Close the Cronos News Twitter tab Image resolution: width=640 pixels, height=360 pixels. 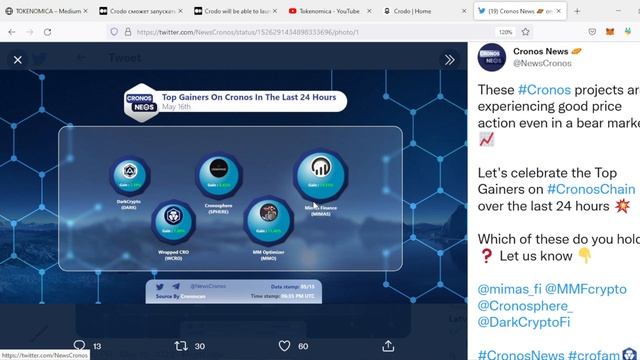pos(558,11)
